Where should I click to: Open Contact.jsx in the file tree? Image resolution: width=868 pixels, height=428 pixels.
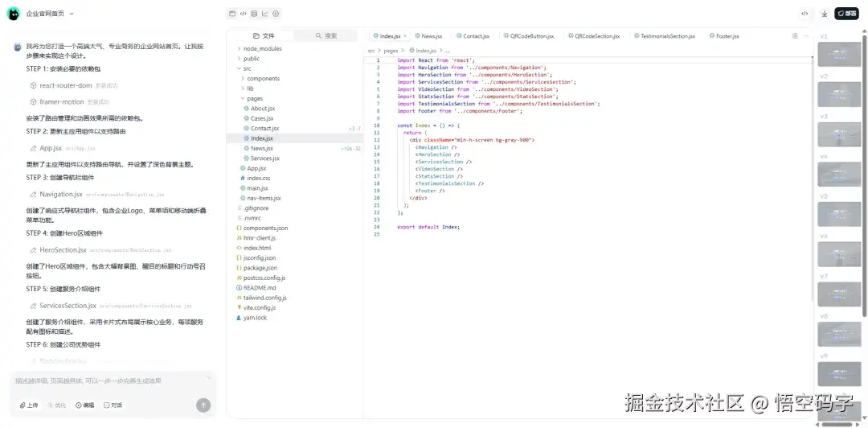point(264,129)
